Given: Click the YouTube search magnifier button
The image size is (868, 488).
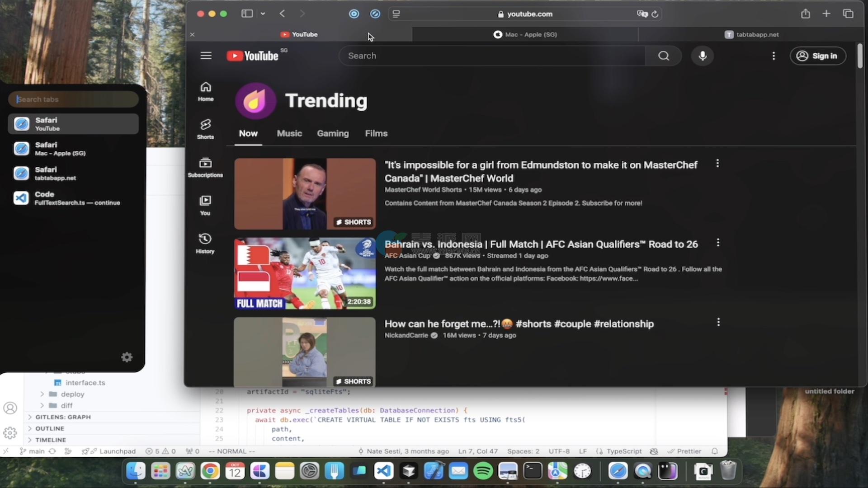Looking at the screenshot, I should click(663, 56).
